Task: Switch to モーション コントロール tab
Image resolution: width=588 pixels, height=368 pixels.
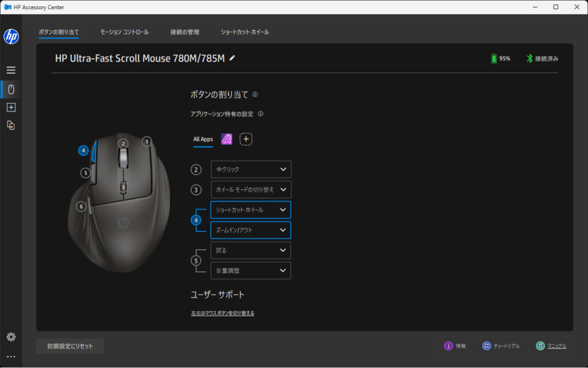Action: coord(125,32)
